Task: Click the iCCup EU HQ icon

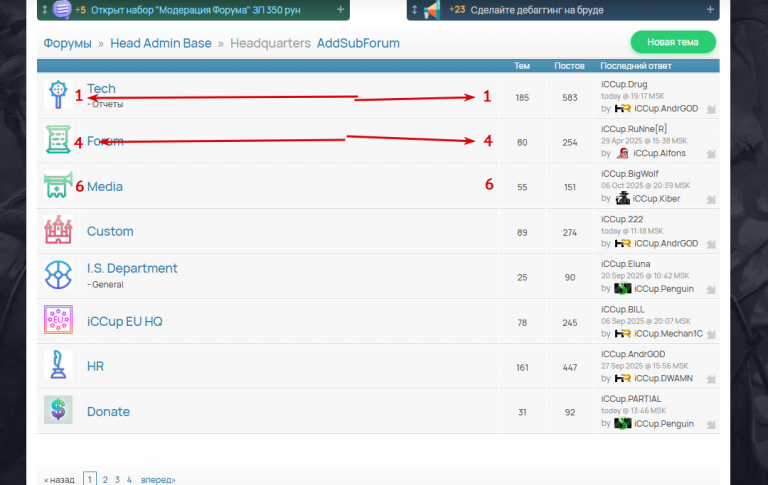Action: (58, 319)
